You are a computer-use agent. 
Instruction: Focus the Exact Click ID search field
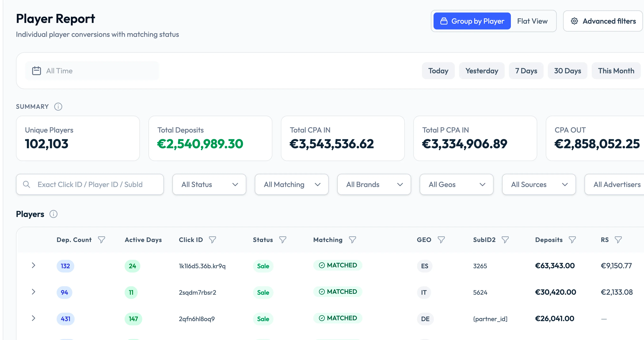coord(90,184)
